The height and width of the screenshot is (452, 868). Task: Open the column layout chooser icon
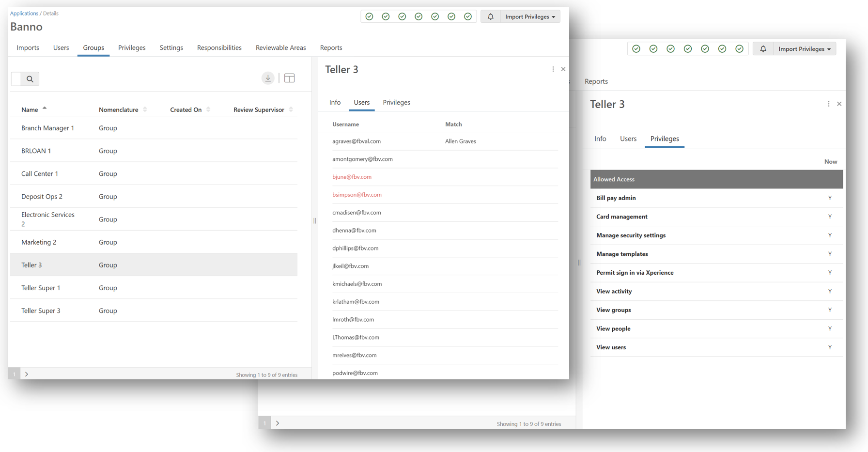pyautogui.click(x=289, y=78)
